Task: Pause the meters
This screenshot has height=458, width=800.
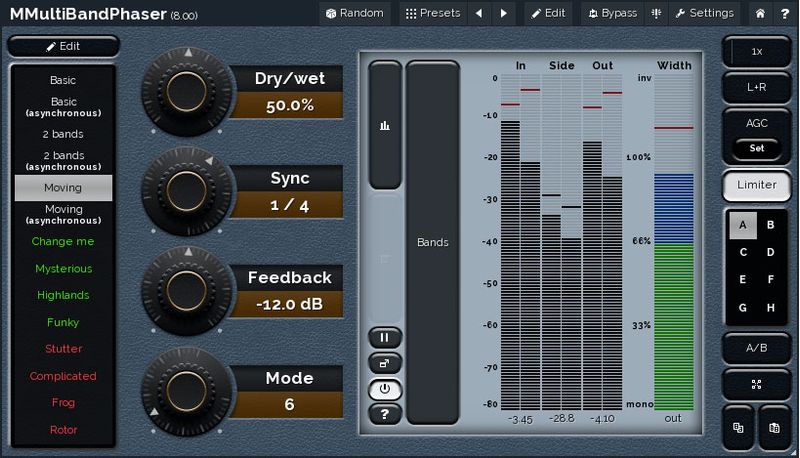Action: click(385, 338)
